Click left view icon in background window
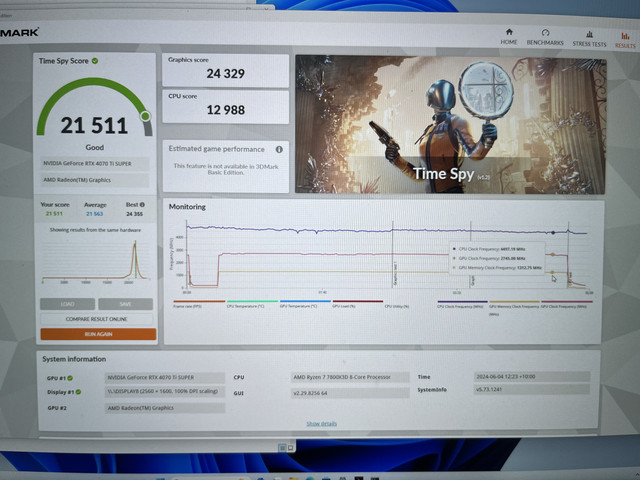Screen dimensions: 640x480 tap(282, 448)
